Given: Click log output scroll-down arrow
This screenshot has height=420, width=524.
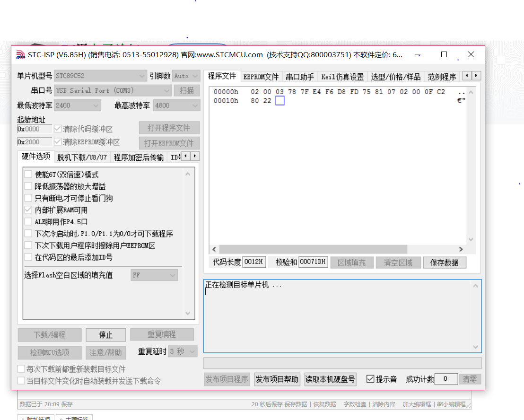Looking at the screenshot, I should click(476, 347).
